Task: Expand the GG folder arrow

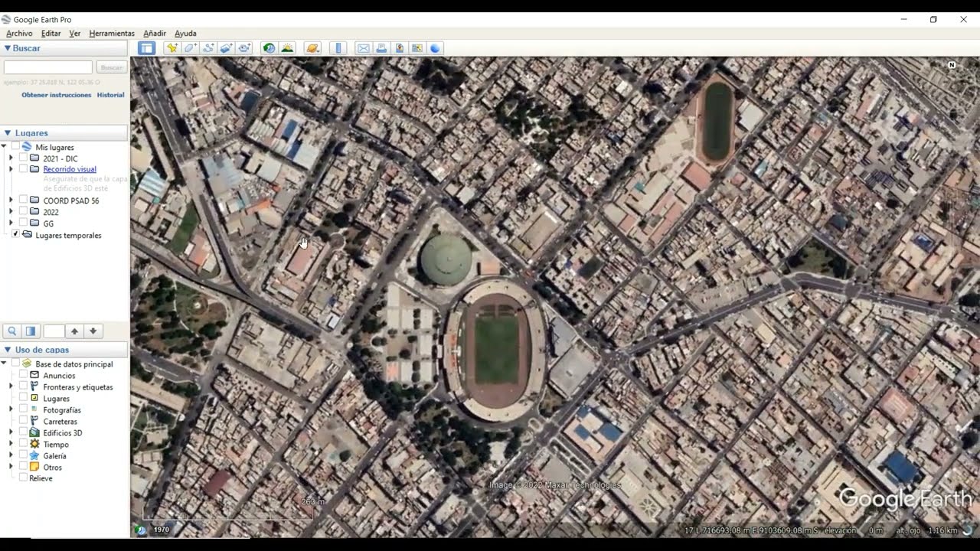Action: (11, 223)
